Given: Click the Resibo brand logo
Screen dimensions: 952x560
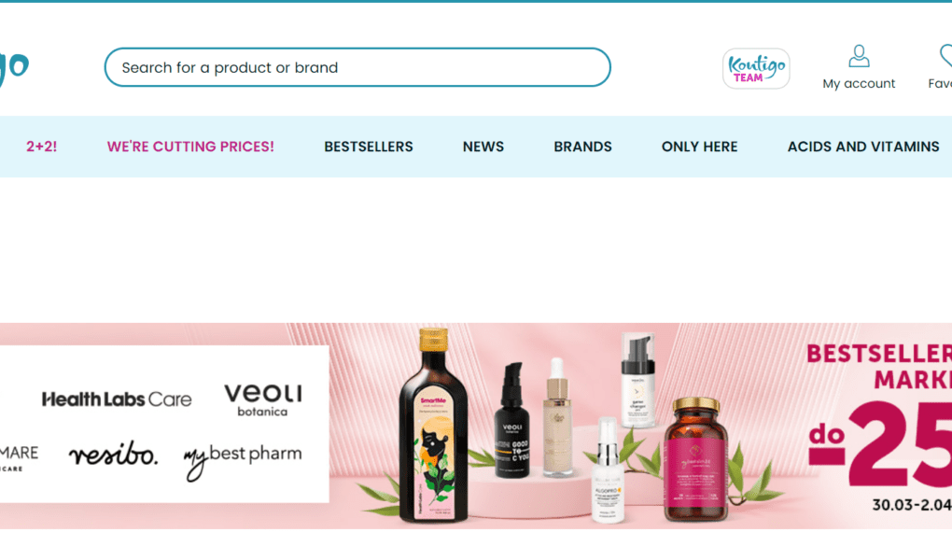Looking at the screenshot, I should [x=114, y=454].
